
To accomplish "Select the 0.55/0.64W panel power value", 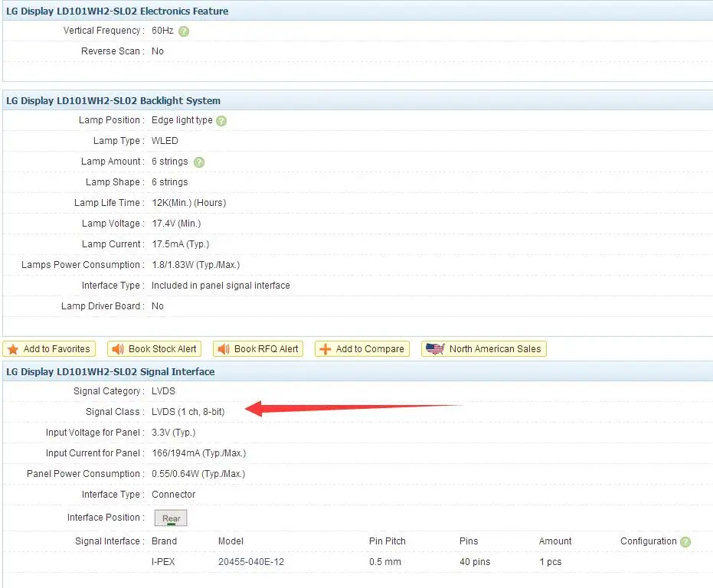I will 198,474.
